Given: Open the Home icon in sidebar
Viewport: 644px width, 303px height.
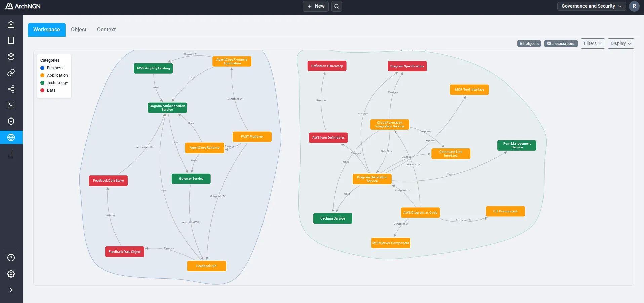Looking at the screenshot, I should pyautogui.click(x=11, y=24).
